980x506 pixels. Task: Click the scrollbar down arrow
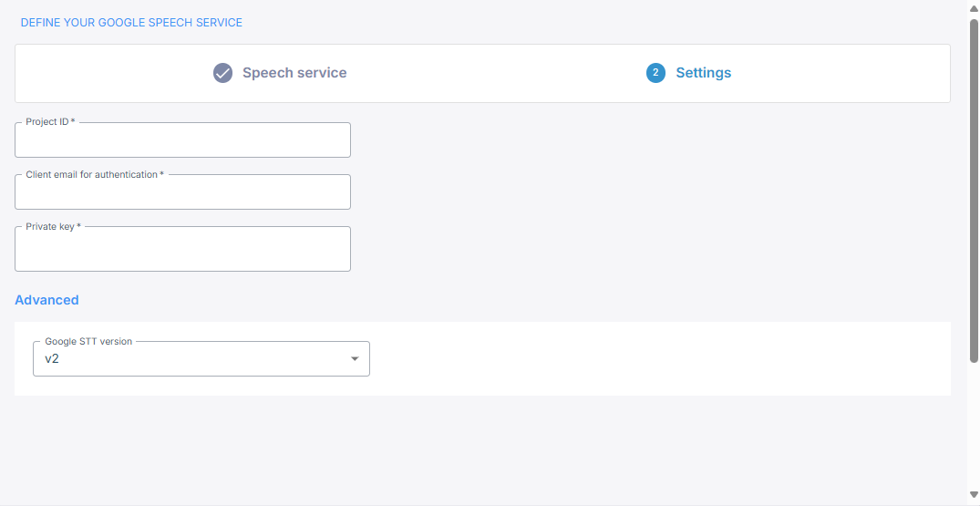pos(973,495)
